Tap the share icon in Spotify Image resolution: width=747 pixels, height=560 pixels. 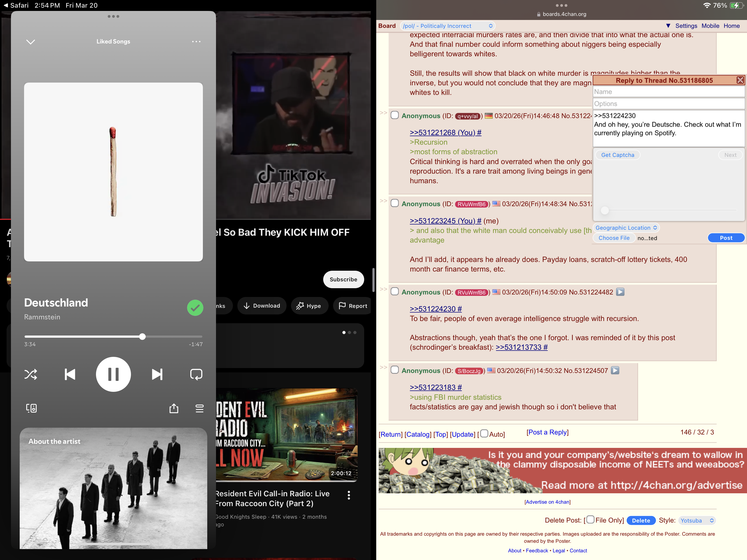(x=174, y=408)
